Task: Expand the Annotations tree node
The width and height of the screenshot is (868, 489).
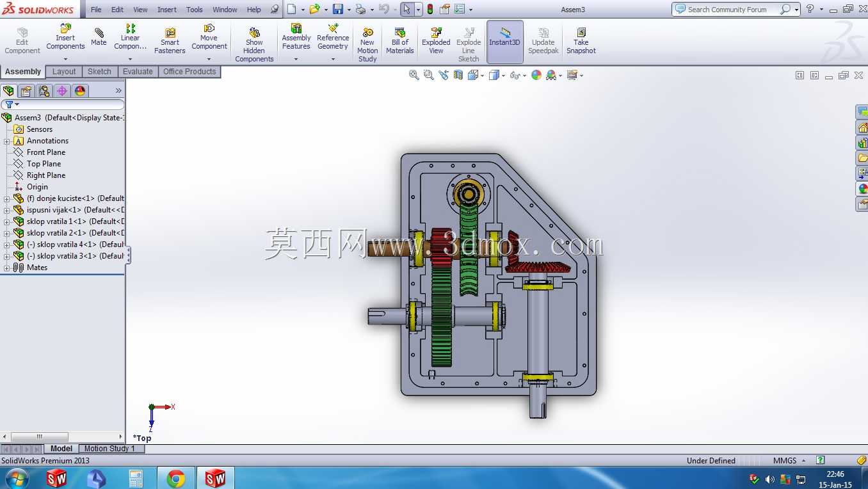Action: pos(6,141)
